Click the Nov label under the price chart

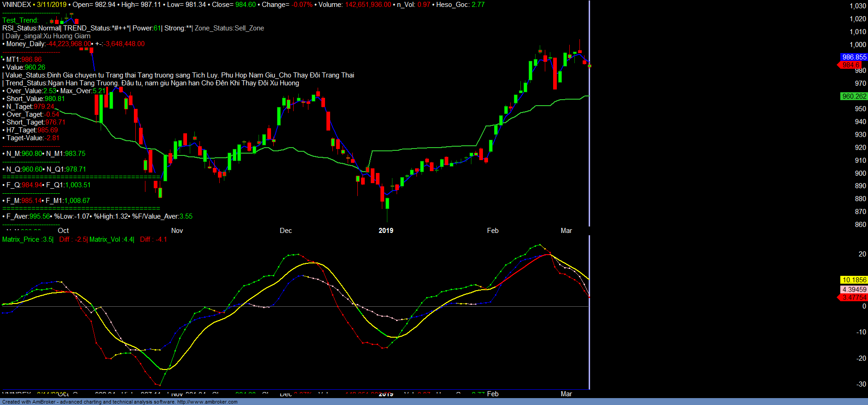[x=177, y=231]
